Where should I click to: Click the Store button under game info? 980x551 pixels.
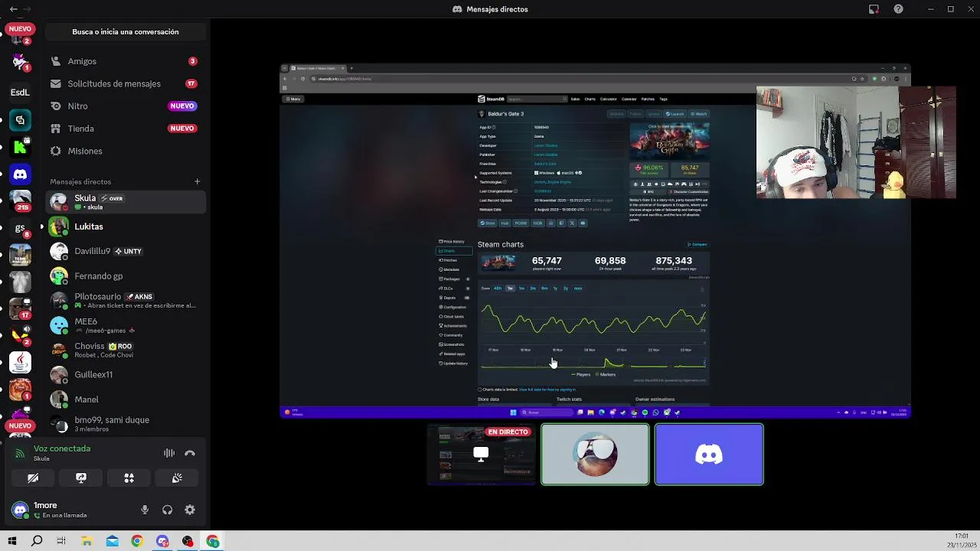pyautogui.click(x=487, y=223)
